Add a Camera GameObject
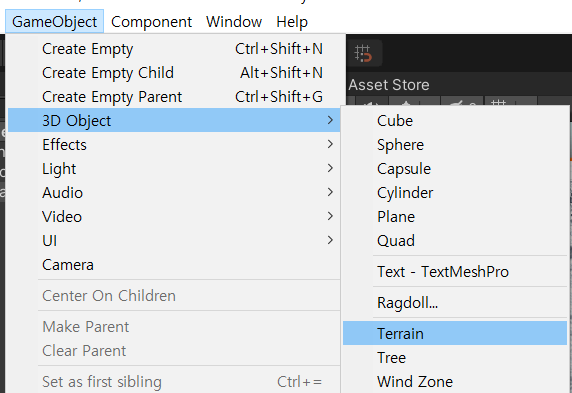 coord(174,265)
